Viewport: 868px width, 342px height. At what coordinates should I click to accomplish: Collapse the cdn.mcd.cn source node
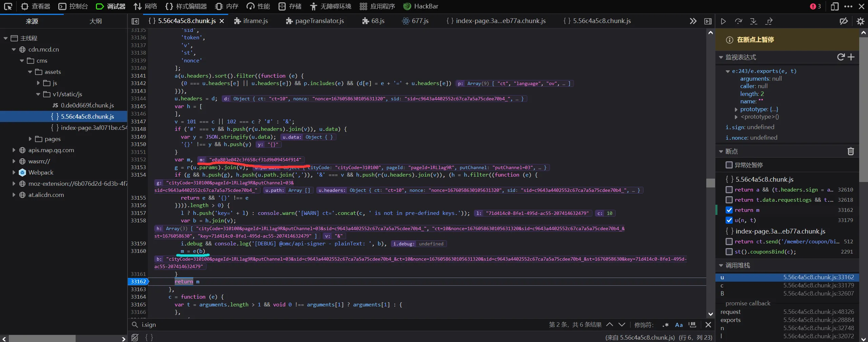pyautogui.click(x=14, y=49)
